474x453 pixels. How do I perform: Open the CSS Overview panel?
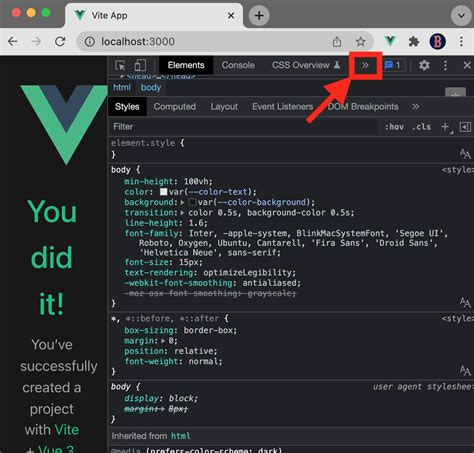(x=306, y=65)
